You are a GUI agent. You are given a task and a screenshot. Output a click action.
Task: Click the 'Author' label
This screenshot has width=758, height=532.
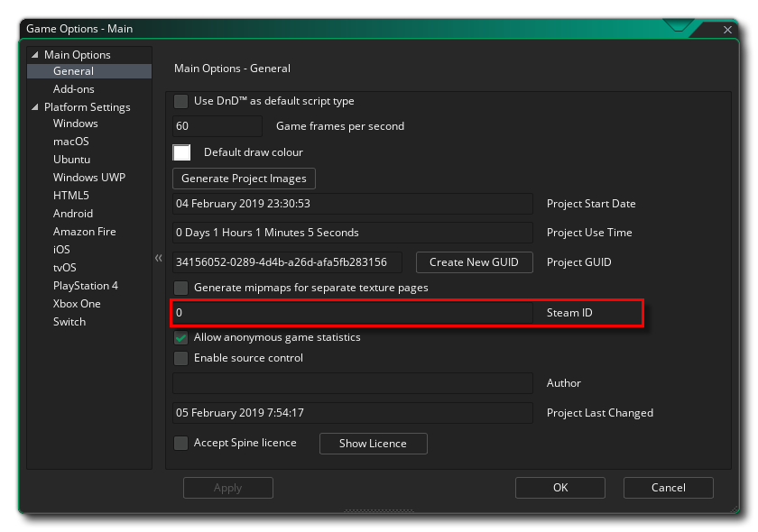(564, 383)
